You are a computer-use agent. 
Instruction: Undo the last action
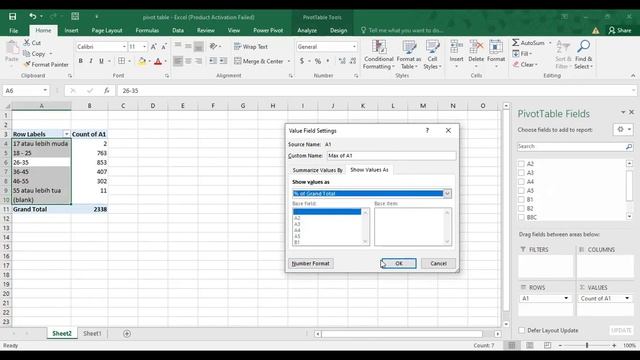pyautogui.click(x=33, y=16)
